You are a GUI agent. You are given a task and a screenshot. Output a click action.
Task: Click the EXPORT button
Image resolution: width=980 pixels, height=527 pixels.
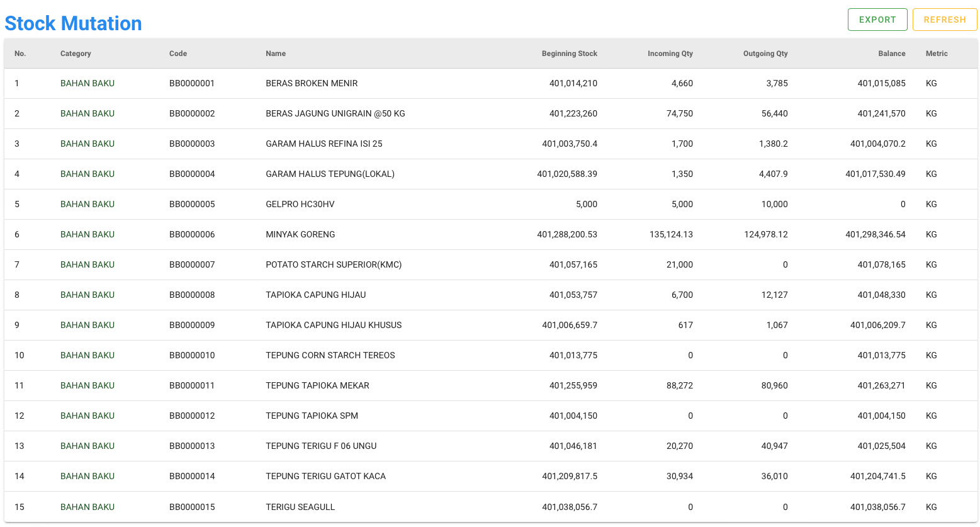click(x=877, y=20)
